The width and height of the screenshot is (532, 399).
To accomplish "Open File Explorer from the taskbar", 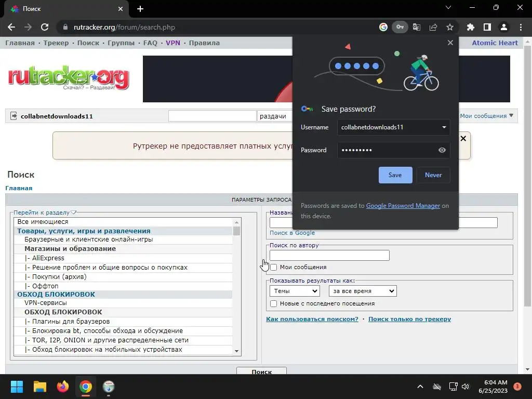I will (x=39, y=387).
